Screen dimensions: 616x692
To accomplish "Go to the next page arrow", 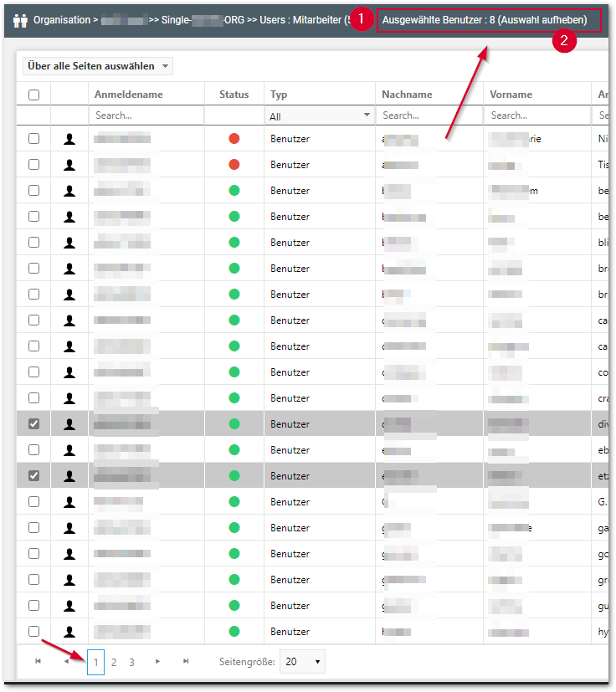I will point(157,661).
